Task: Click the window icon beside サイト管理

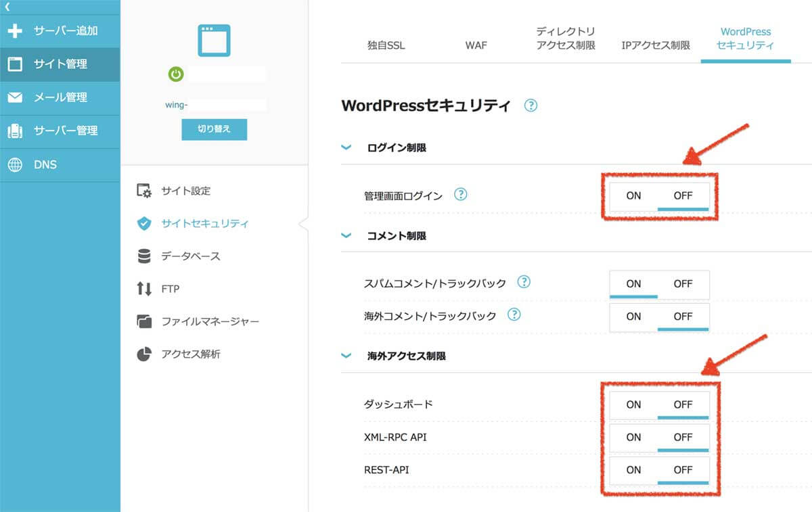Action: click(x=15, y=64)
